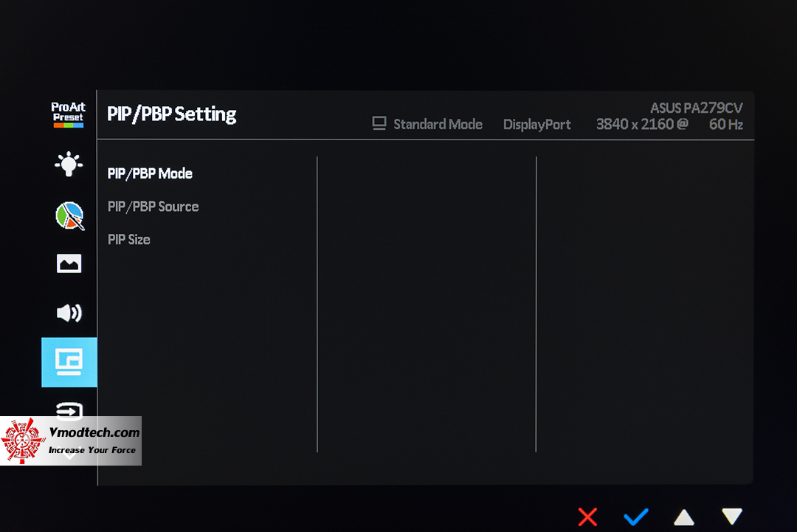The height and width of the screenshot is (532, 797).
Task: Click the monitor icon beside Standard Mode
Action: click(x=379, y=123)
